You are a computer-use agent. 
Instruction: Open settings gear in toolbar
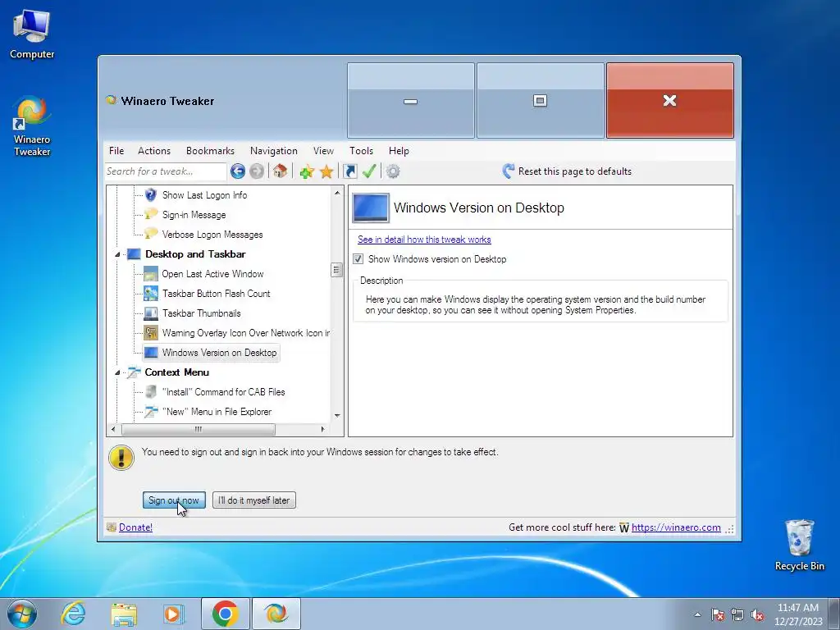[393, 171]
